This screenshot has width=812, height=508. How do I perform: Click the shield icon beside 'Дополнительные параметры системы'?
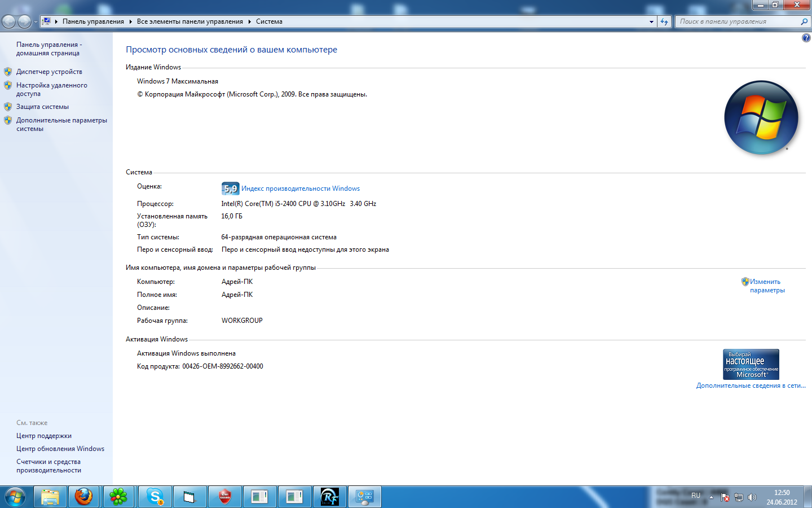click(x=8, y=120)
